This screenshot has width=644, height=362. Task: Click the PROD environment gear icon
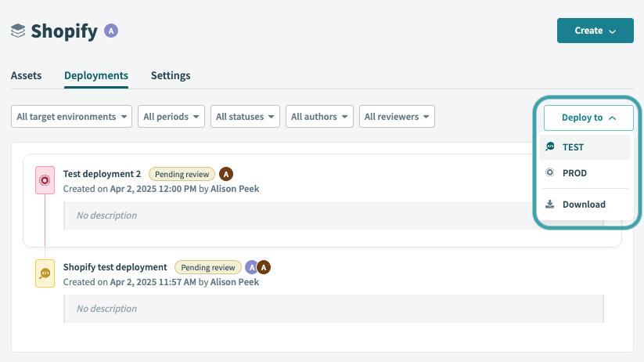[x=550, y=173]
